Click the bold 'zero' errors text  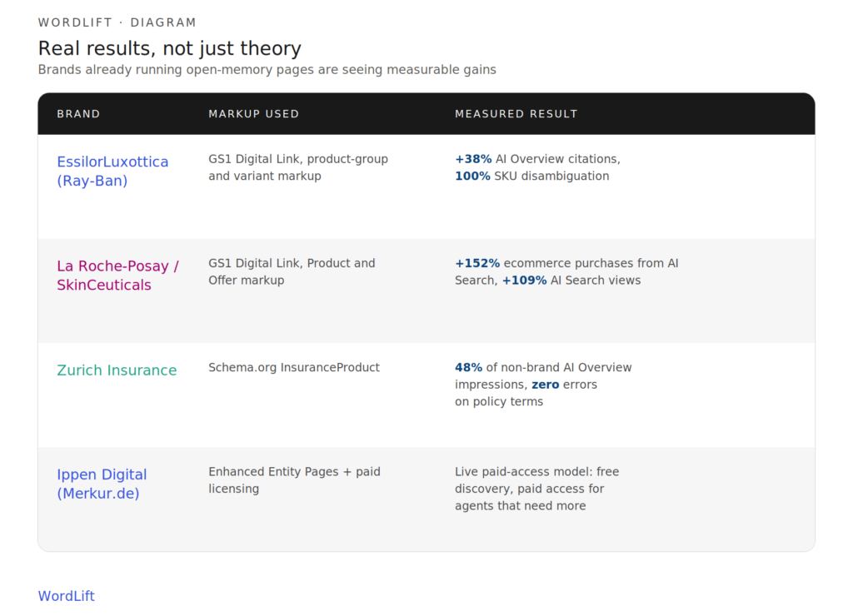545,385
